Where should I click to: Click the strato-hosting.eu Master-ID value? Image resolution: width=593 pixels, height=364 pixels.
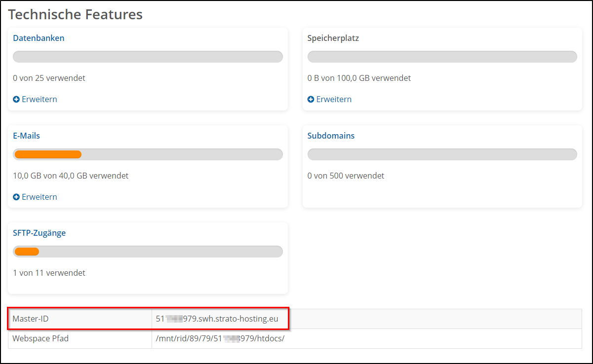[x=217, y=319]
